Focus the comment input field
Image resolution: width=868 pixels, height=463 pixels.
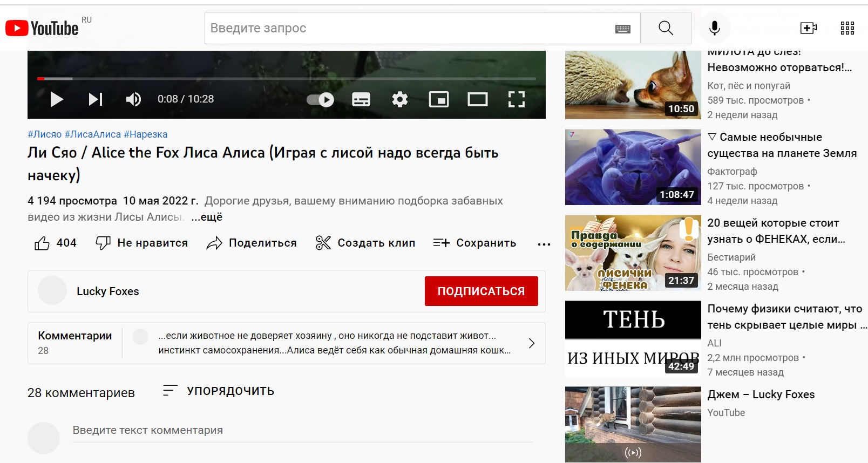point(302,431)
